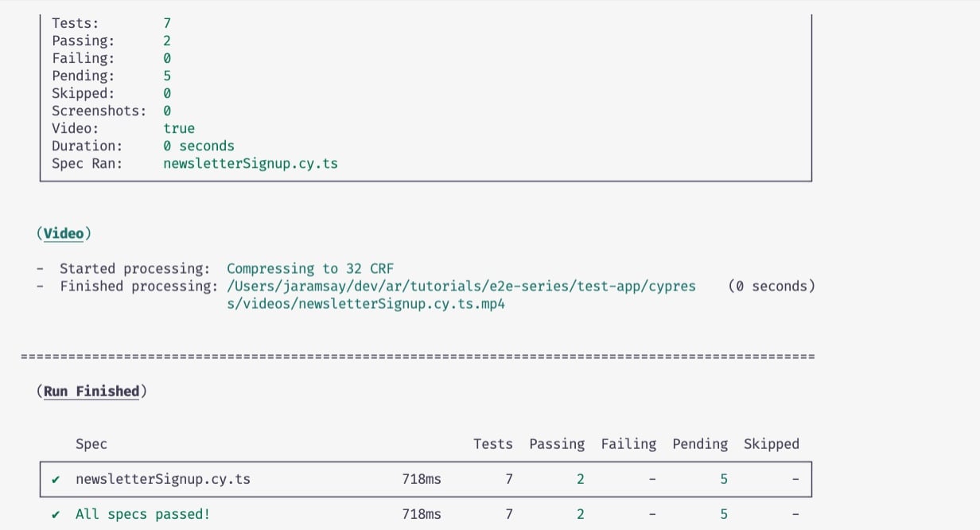Image resolution: width=980 pixels, height=530 pixels.
Task: Click the 'Screenshots:' label
Action: click(99, 111)
